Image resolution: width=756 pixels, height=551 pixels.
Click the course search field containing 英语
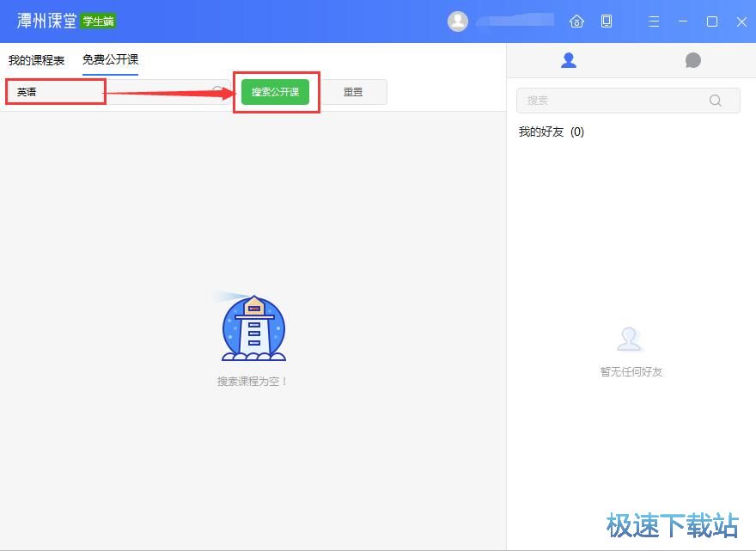click(x=119, y=92)
